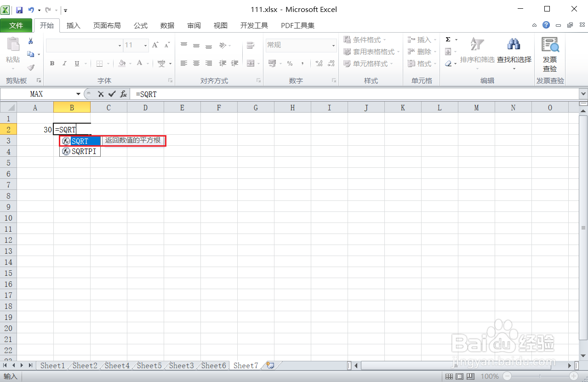Click the Top Align icon
Screen dimensions: 588x382
pyautogui.click(x=184, y=45)
